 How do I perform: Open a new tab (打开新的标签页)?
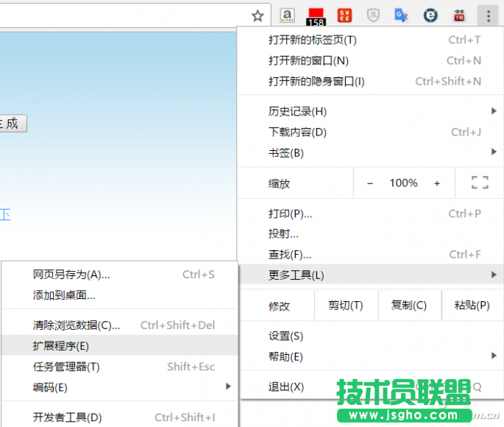pyautogui.click(x=370, y=40)
